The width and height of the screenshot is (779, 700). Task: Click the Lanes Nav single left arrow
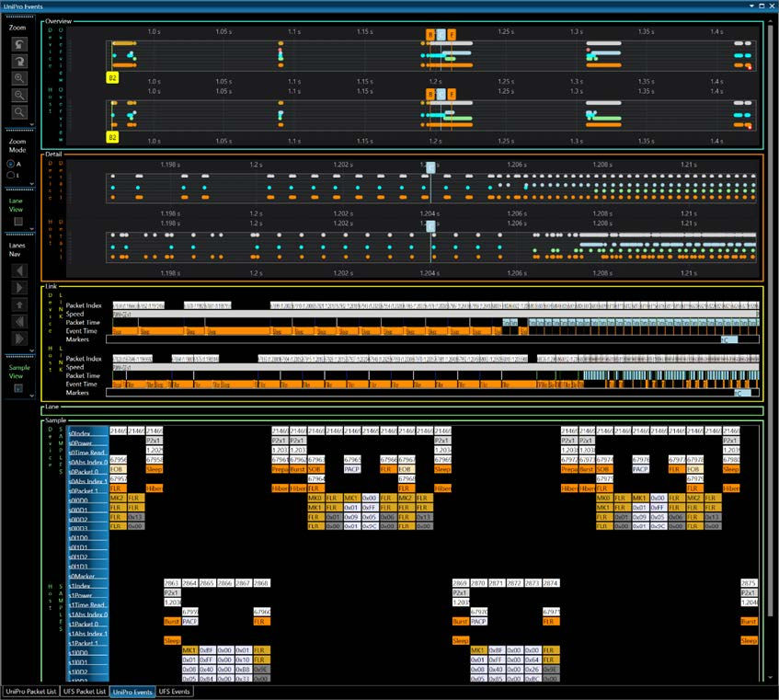click(19, 270)
